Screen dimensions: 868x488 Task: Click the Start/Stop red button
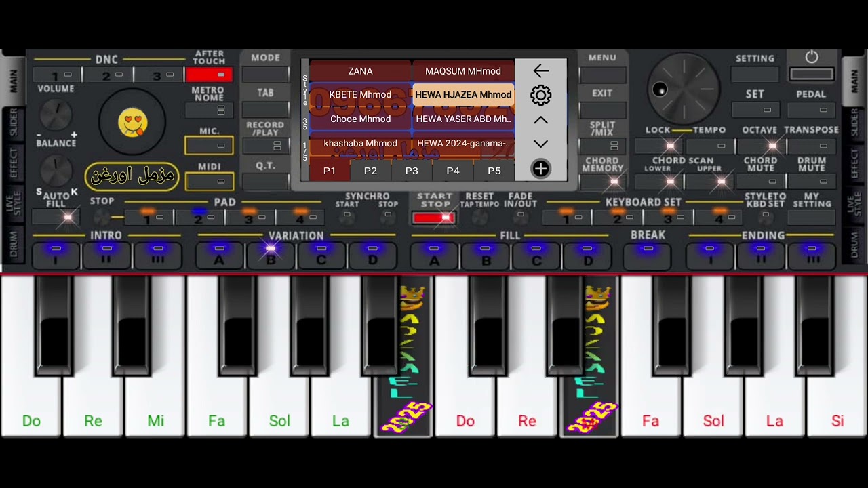(433, 218)
